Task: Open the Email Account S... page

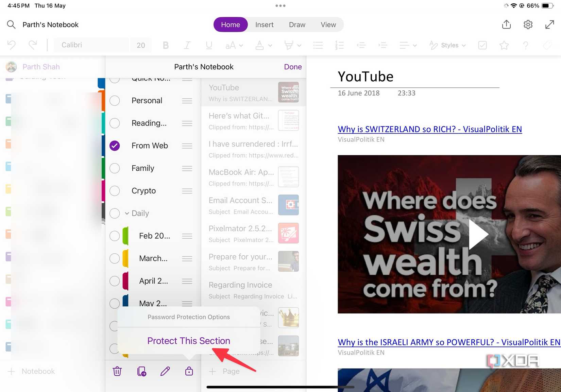Action: [x=254, y=205]
